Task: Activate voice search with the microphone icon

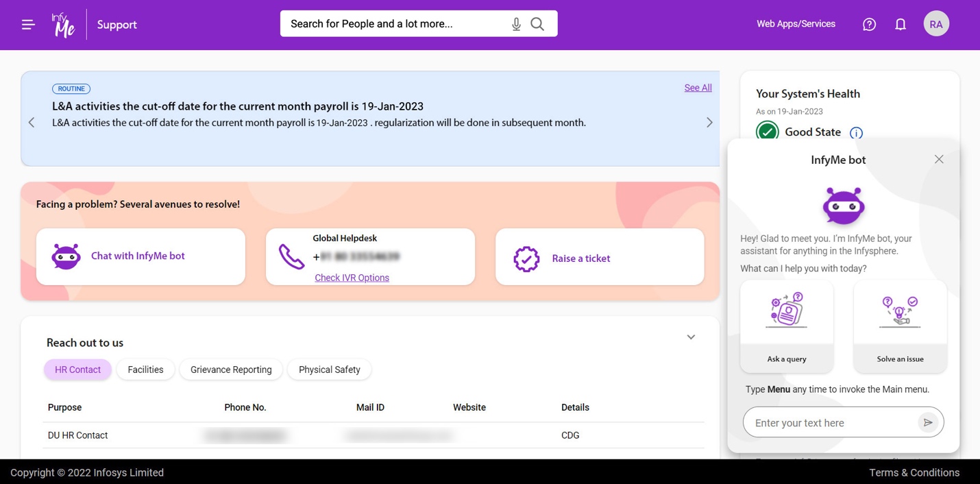Action: coord(516,23)
